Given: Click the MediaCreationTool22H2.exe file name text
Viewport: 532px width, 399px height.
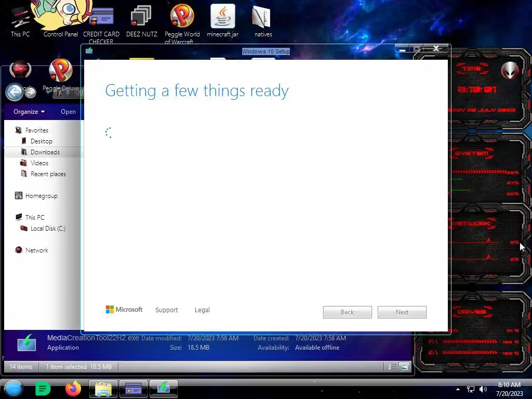Looking at the screenshot, I should coord(93,338).
